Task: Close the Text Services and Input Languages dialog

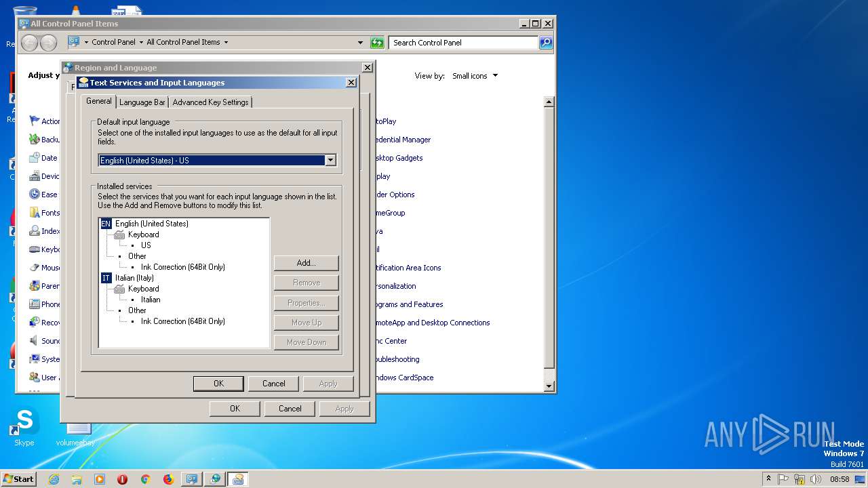Action: (351, 83)
